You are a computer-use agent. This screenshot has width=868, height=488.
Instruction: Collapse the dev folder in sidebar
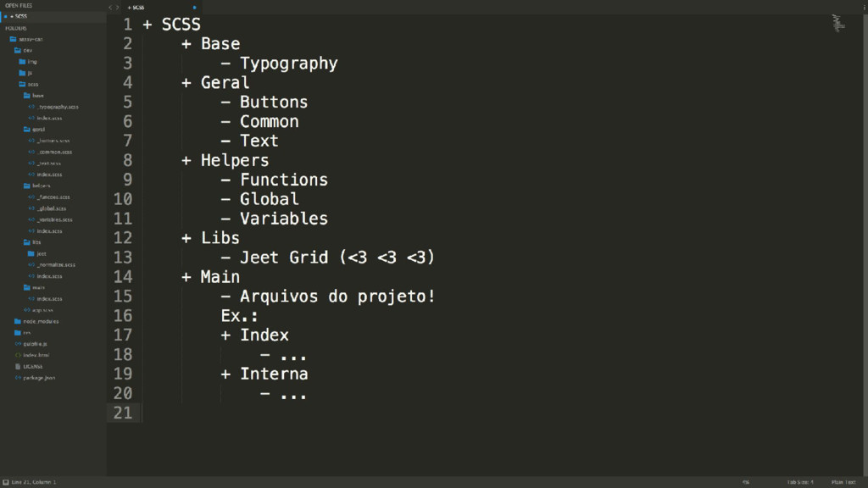pos(24,50)
